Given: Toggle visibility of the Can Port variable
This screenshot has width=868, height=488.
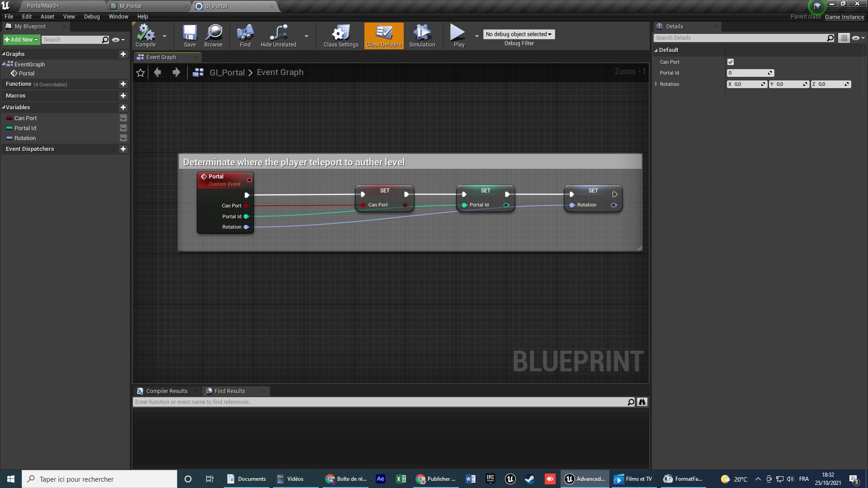Looking at the screenshot, I should (x=123, y=118).
